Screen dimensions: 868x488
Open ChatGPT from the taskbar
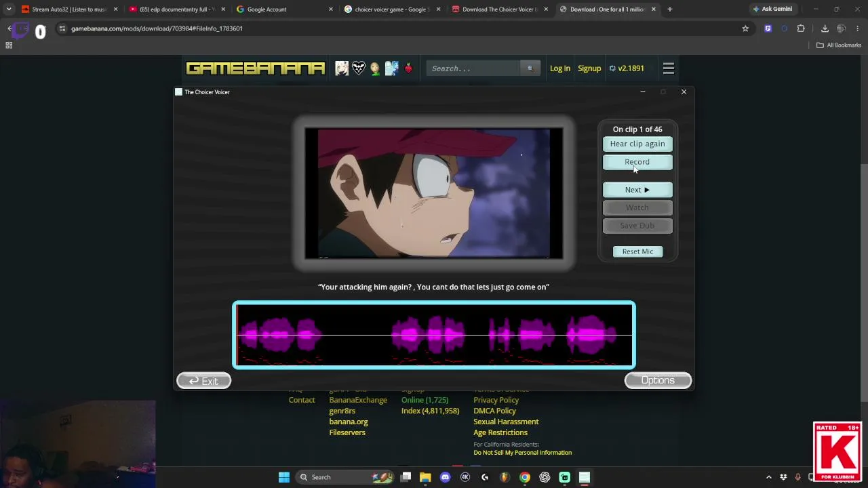tap(545, 477)
